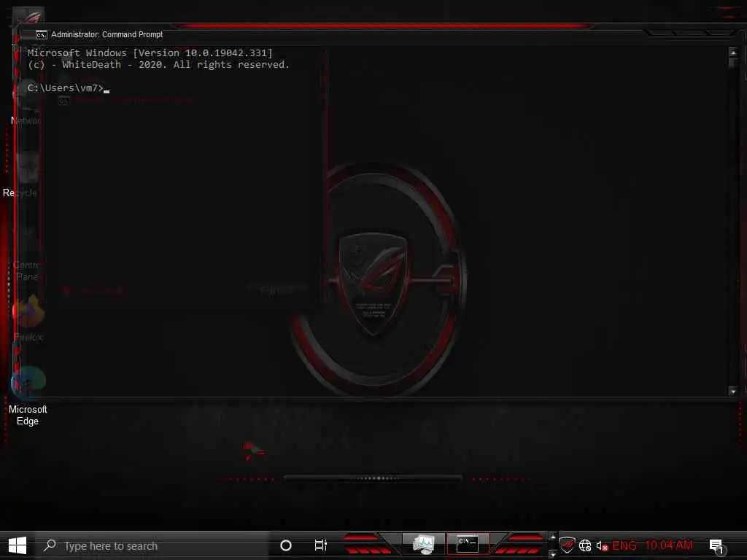
Task: Open Cortana from the taskbar circle
Action: [286, 545]
